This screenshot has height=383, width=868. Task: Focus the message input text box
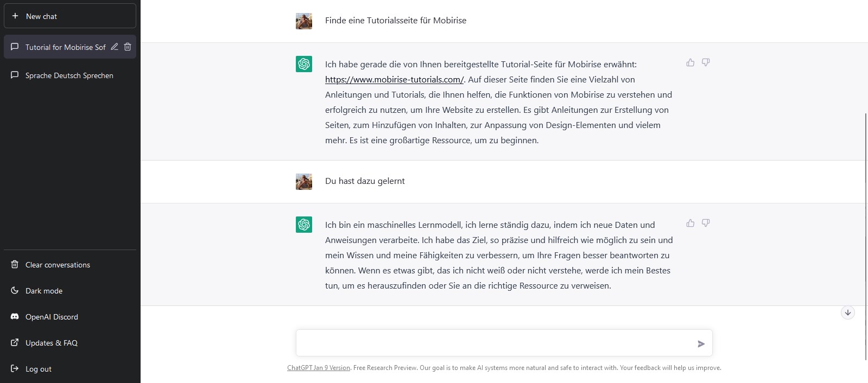point(494,343)
